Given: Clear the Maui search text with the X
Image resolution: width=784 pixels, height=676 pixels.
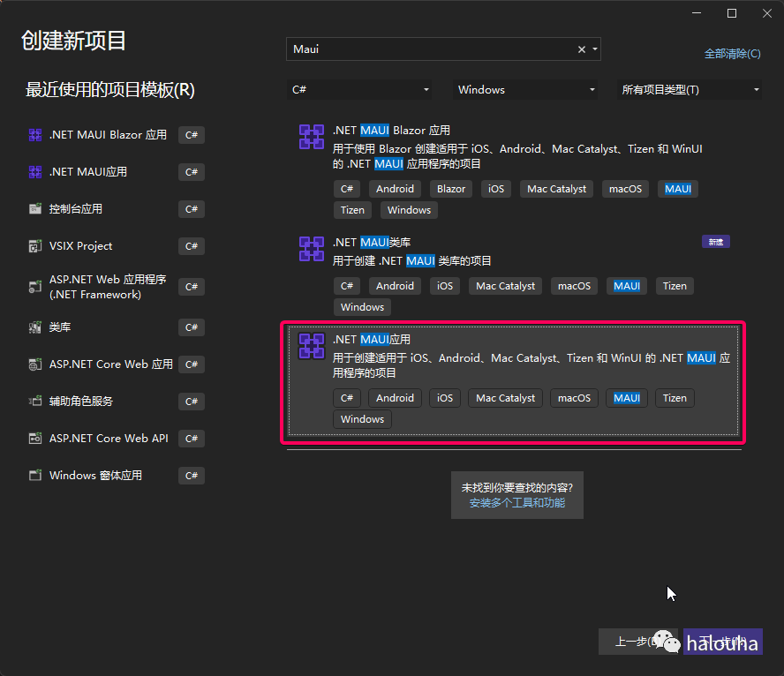Looking at the screenshot, I should pos(582,49).
